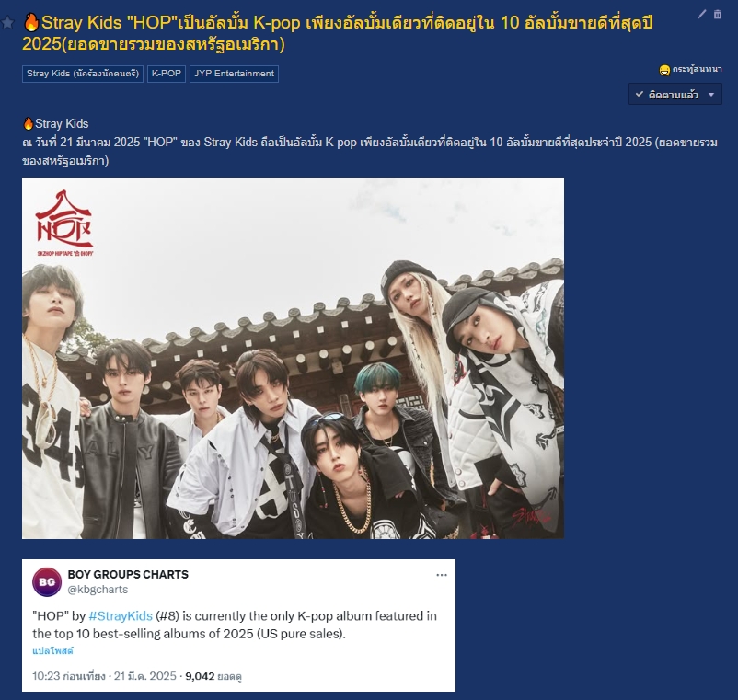
Task: Click the BOY GROUPS CHARTS account name
Action: point(128,574)
